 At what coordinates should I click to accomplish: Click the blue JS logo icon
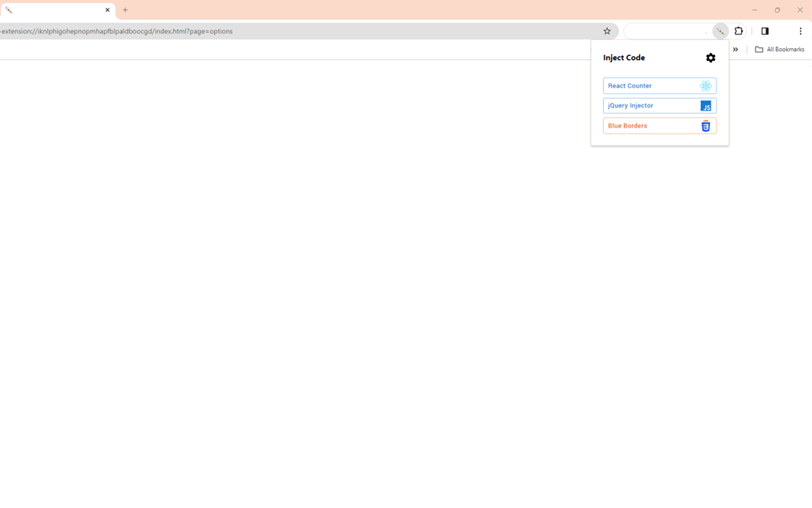[x=705, y=106]
